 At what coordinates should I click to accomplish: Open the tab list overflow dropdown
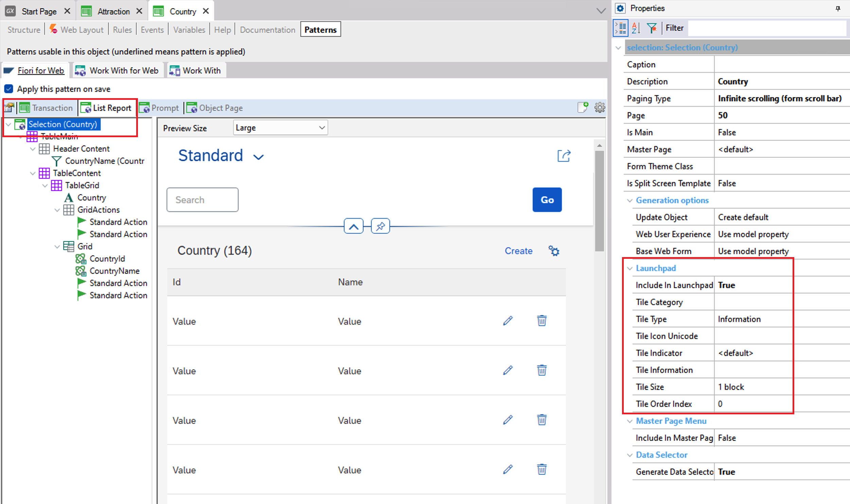click(x=601, y=11)
